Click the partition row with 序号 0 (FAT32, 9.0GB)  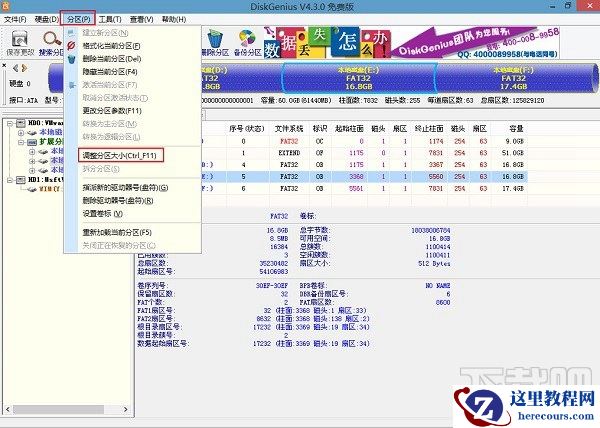point(364,141)
